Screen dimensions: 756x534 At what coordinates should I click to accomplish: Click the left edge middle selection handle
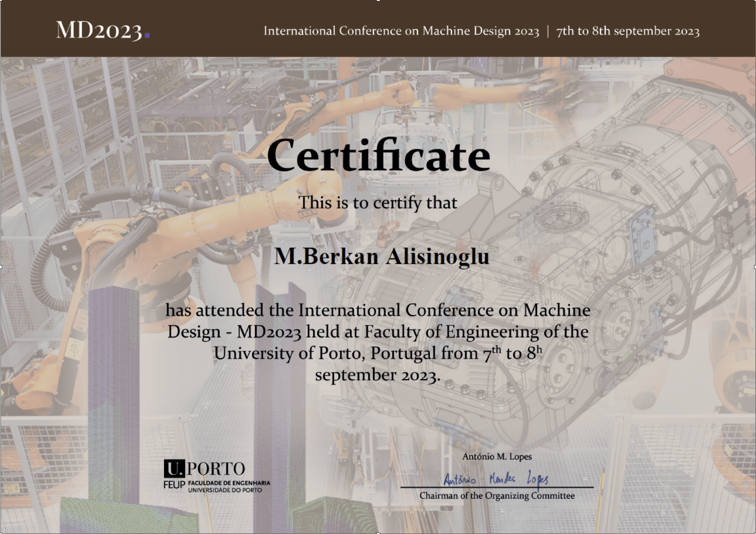1,267
